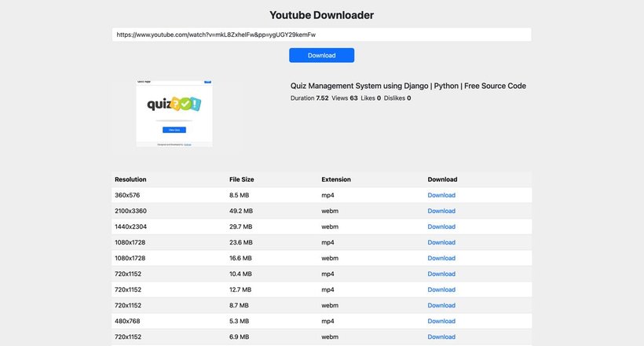The image size is (644, 346).
Task: Click the Duration 7.52 text
Action: coord(309,98)
